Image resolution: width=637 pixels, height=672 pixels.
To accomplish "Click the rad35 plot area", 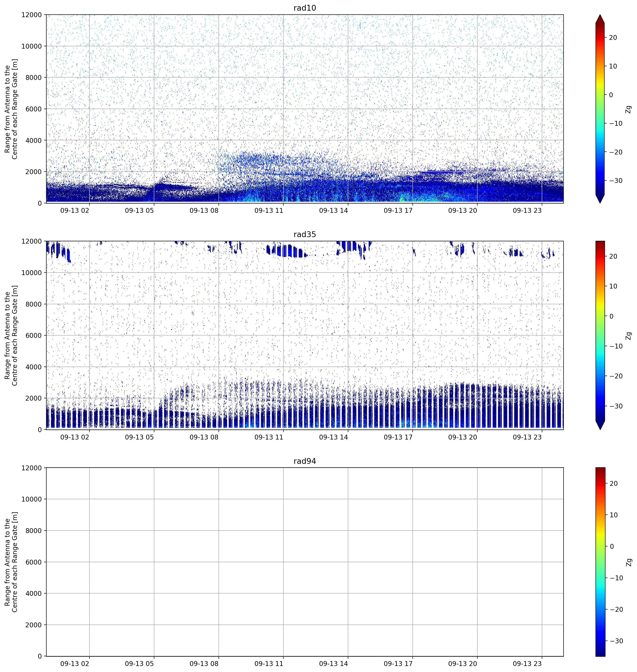I will click(304, 335).
